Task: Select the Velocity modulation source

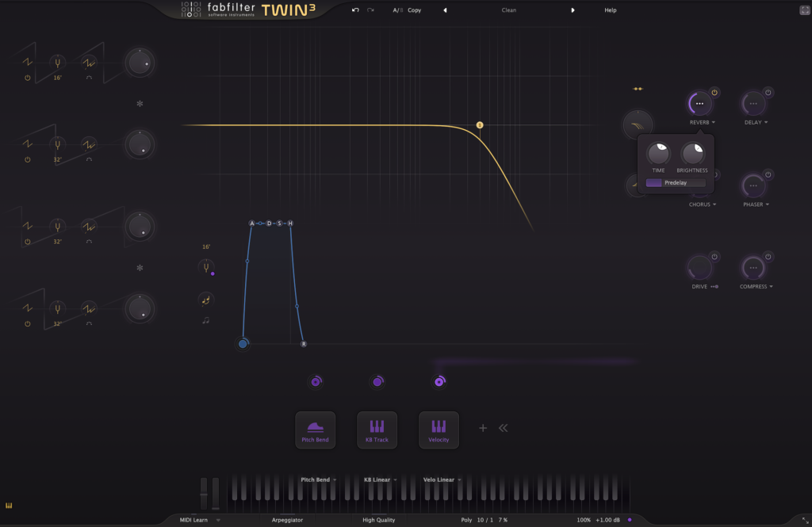Action: (439, 430)
